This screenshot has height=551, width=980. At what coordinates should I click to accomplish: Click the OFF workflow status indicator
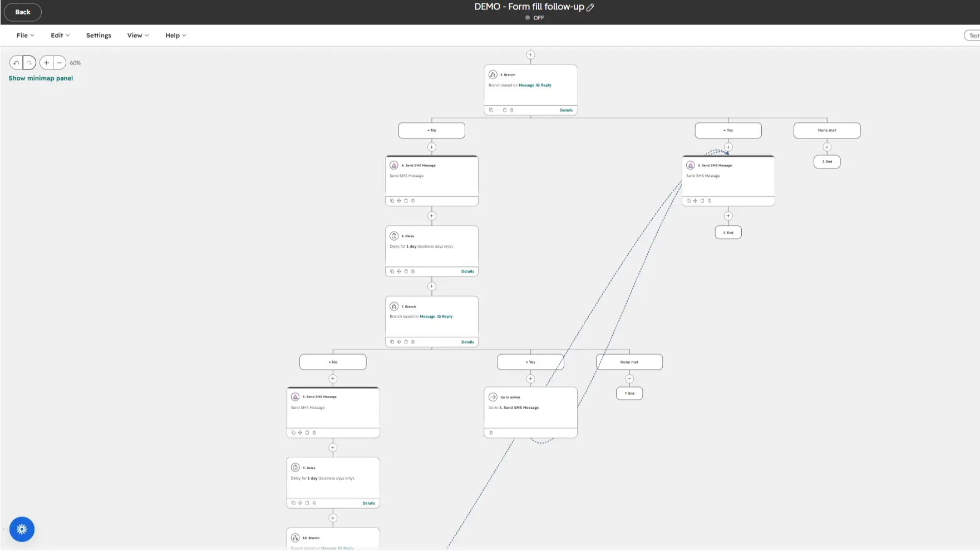click(535, 18)
